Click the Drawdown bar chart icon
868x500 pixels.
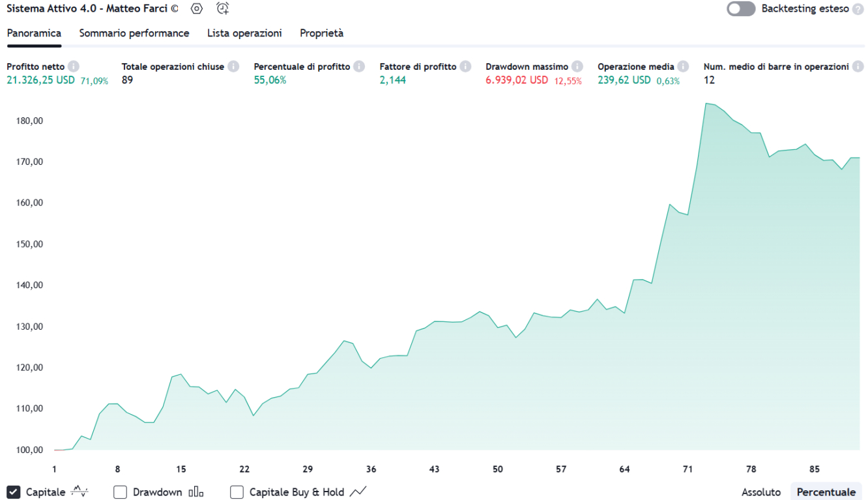(196, 492)
